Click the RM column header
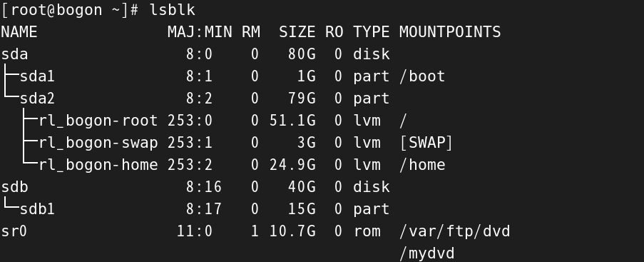 [x=251, y=31]
